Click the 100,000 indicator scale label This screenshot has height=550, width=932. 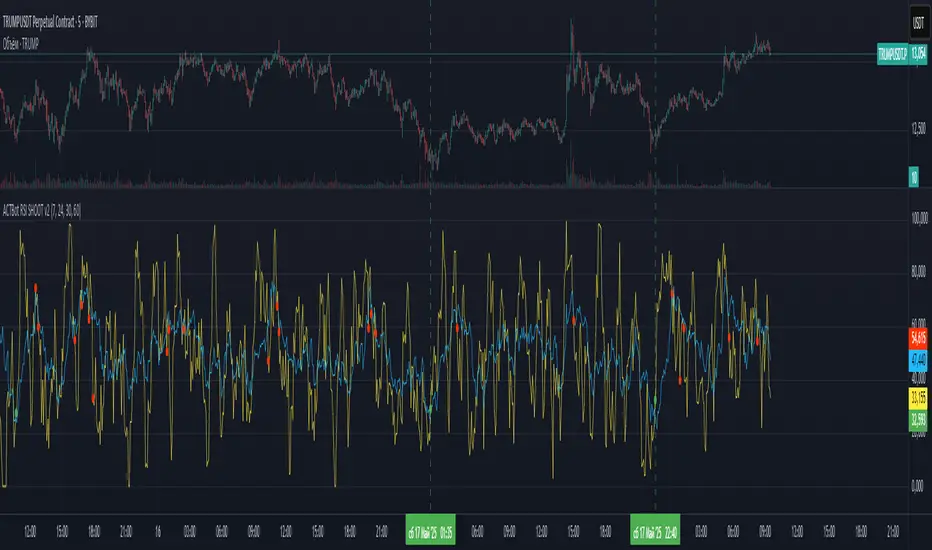click(x=919, y=218)
